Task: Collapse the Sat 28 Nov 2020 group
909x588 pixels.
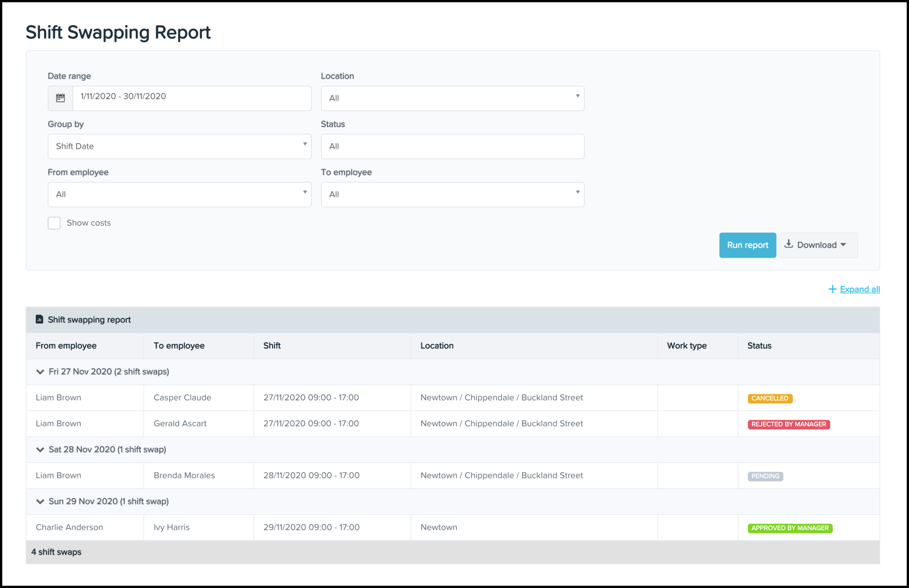Action: pos(40,449)
